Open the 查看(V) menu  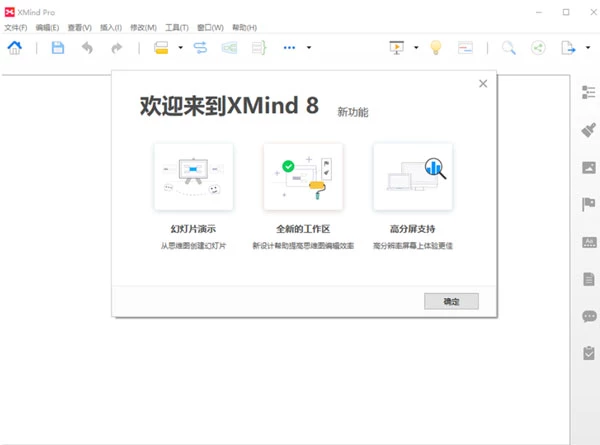(80, 28)
